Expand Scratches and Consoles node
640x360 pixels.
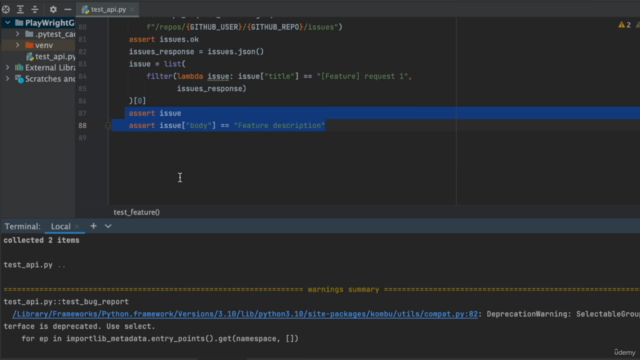point(7,79)
